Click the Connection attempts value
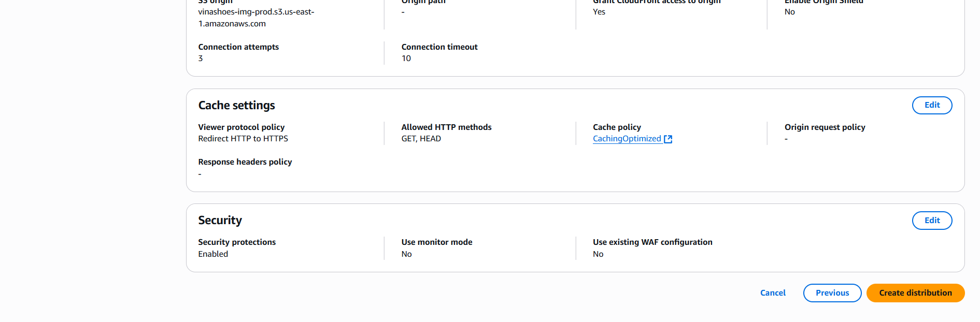Viewport: 980px width, 322px height. pyautogui.click(x=201, y=58)
